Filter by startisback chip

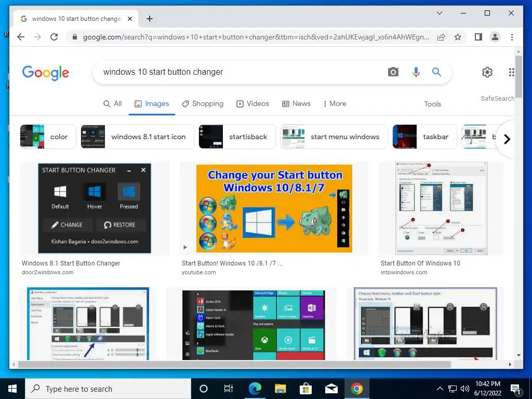237,137
